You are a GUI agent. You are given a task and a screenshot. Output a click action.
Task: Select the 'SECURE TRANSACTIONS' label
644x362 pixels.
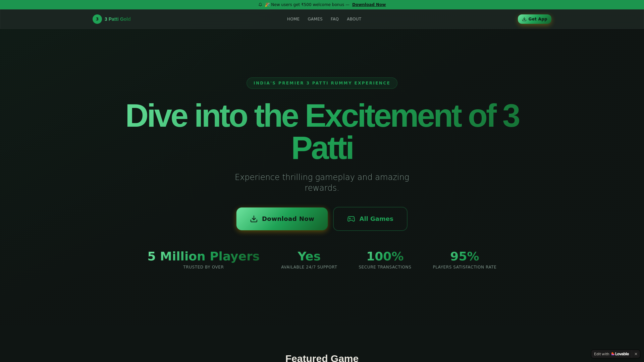tap(385, 267)
